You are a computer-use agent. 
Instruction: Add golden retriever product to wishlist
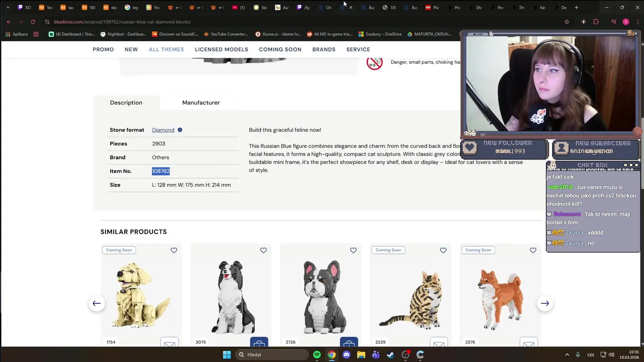tap(174, 250)
